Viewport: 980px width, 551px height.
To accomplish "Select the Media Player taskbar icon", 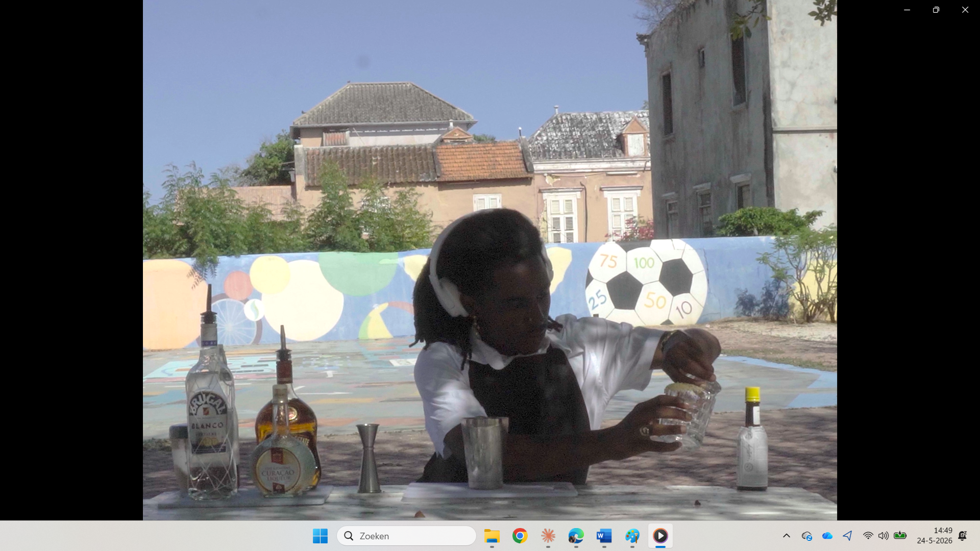I will pos(660,536).
